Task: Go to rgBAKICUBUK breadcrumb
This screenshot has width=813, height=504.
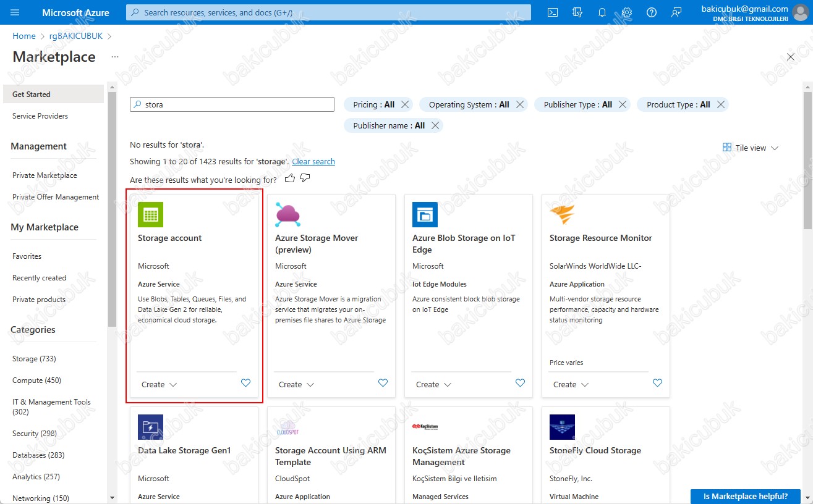Action: pos(75,36)
